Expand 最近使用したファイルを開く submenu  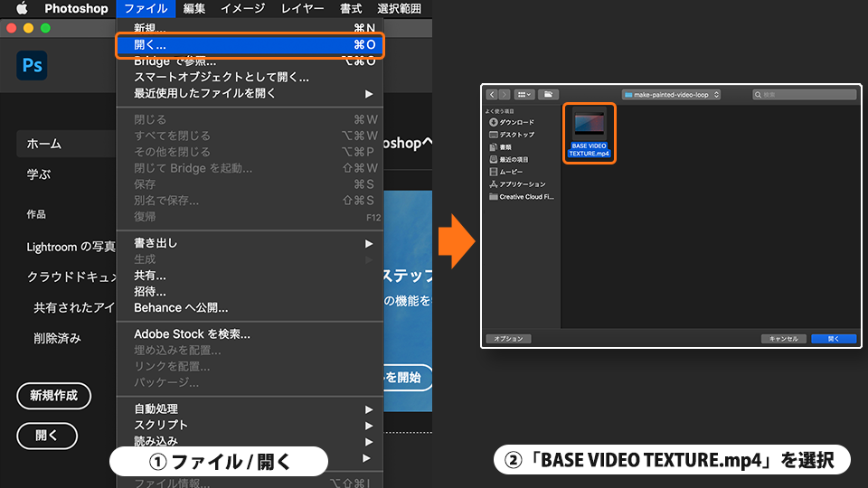click(x=250, y=93)
